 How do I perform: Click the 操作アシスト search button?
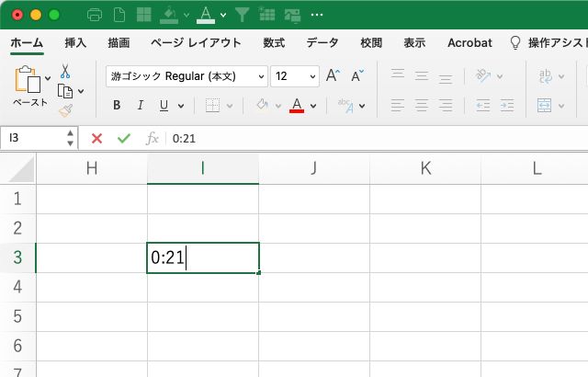[548, 43]
